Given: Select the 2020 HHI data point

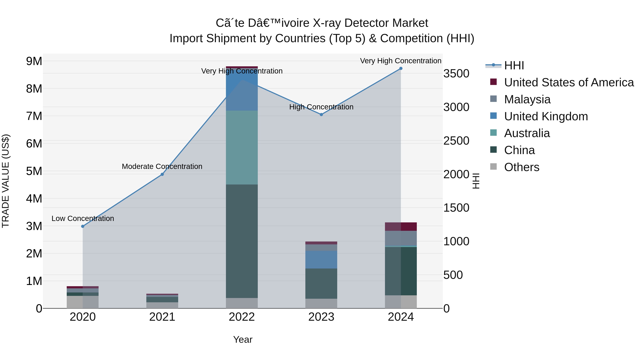Looking at the screenshot, I should [83, 226].
